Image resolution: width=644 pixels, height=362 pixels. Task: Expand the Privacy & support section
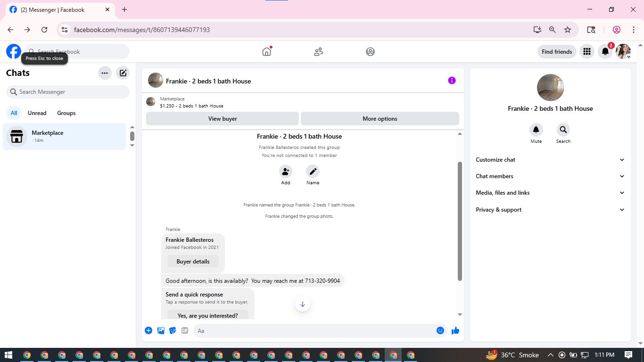pos(550,210)
